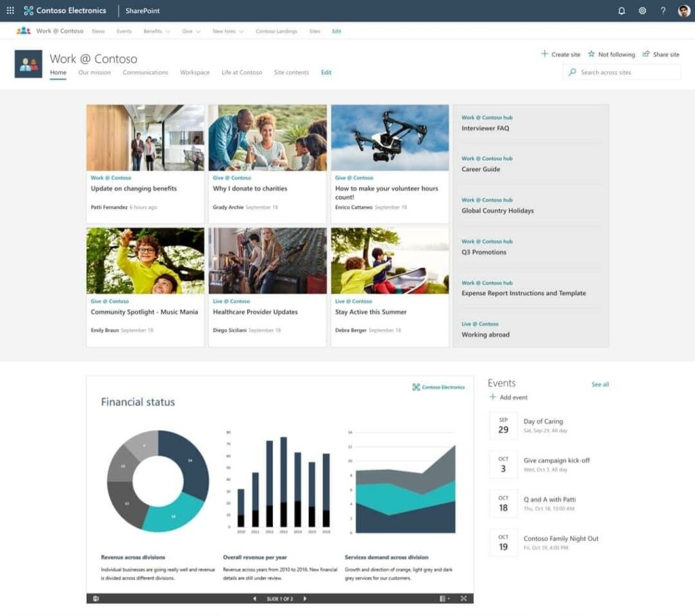Switch to Communications tab
This screenshot has width=695, height=616.
(x=145, y=72)
